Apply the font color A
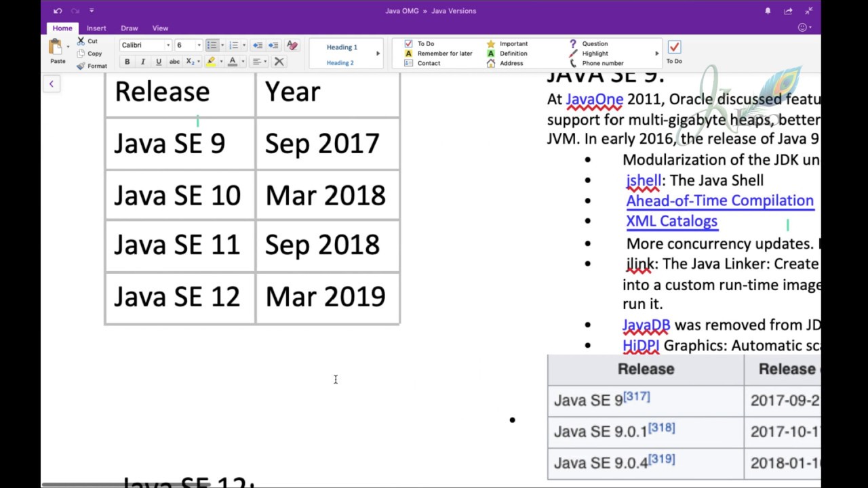The image size is (868, 488). 233,62
